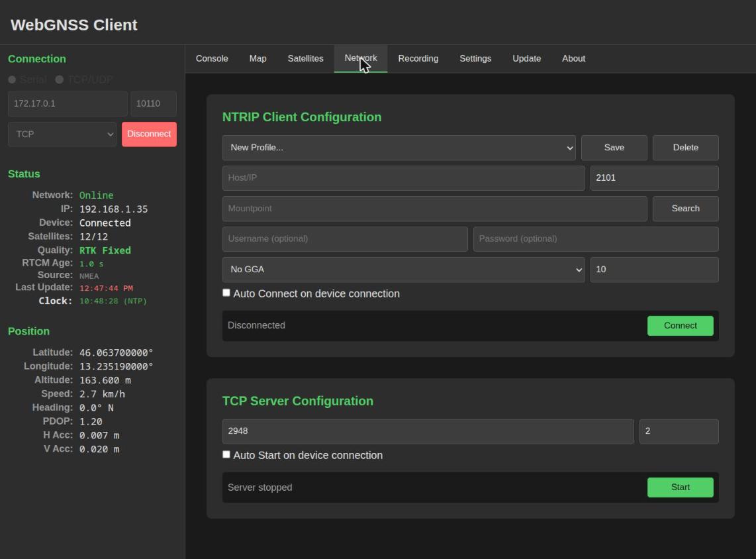
Task: Select the Serial connection radio button
Action: (12, 79)
